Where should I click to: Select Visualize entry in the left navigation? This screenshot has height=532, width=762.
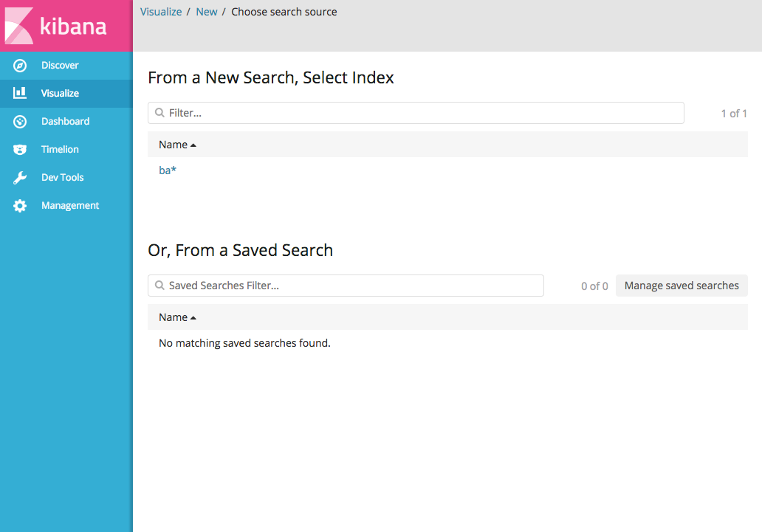tap(61, 93)
